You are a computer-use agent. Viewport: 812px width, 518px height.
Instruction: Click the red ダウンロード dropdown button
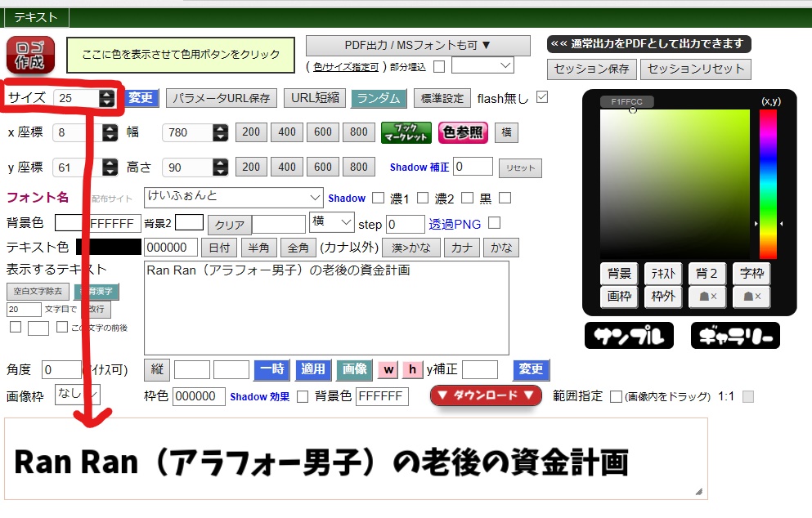click(x=486, y=396)
